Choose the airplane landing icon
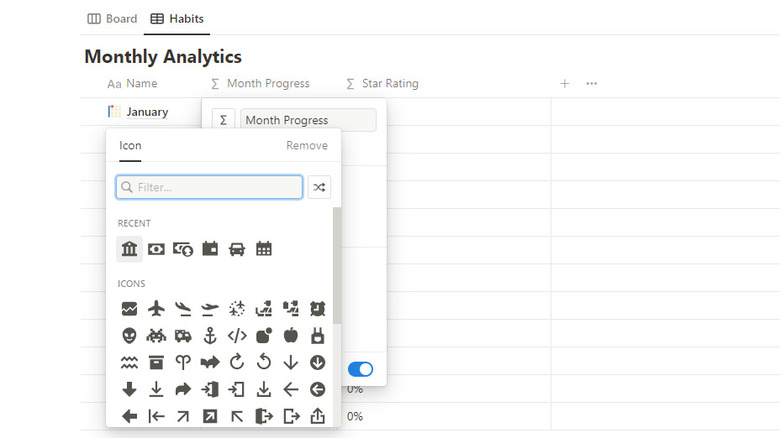780x438 pixels. 183,309
